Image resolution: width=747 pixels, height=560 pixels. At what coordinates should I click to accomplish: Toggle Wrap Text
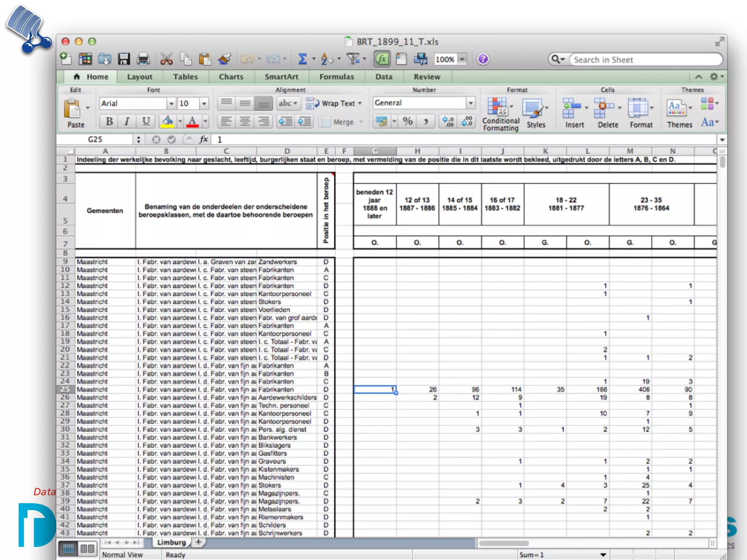click(x=334, y=104)
